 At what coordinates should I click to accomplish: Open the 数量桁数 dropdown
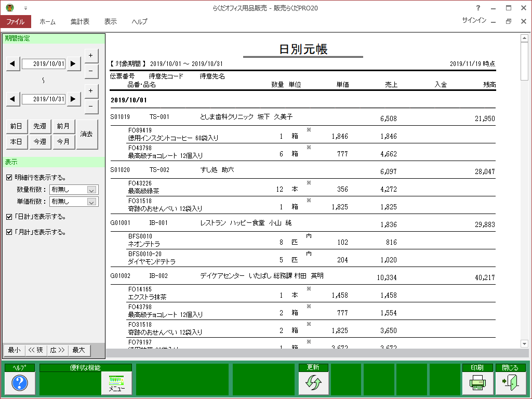point(91,190)
